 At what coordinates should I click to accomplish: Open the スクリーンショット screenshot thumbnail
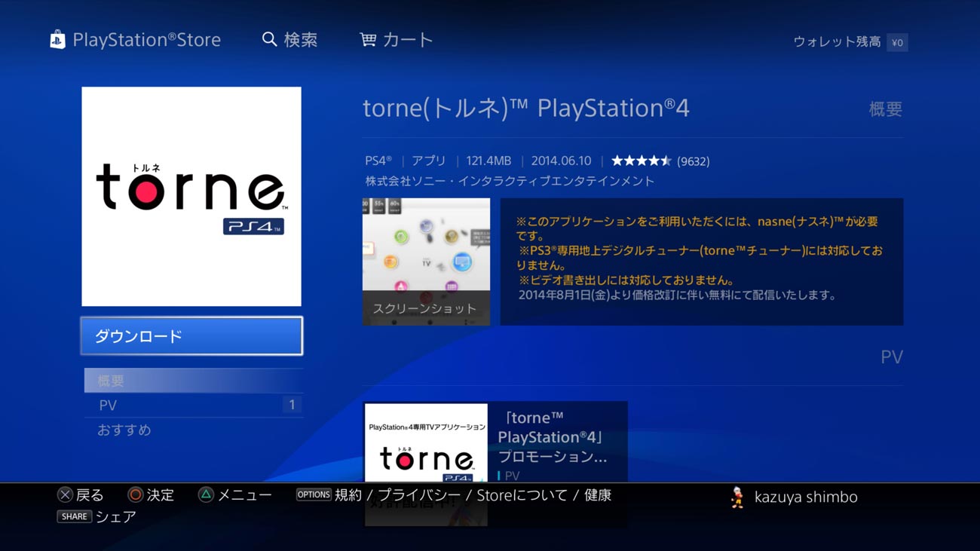pyautogui.click(x=426, y=262)
